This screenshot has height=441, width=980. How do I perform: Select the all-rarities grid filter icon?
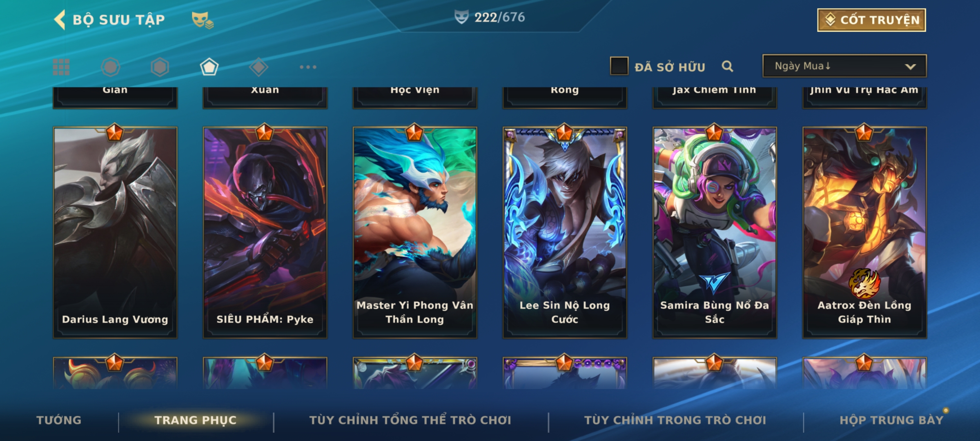pyautogui.click(x=61, y=67)
